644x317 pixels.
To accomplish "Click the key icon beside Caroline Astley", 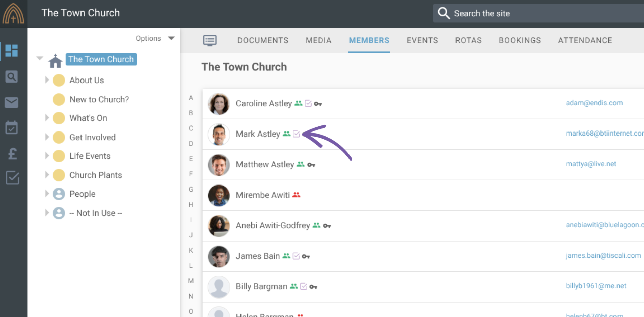I will pos(318,104).
